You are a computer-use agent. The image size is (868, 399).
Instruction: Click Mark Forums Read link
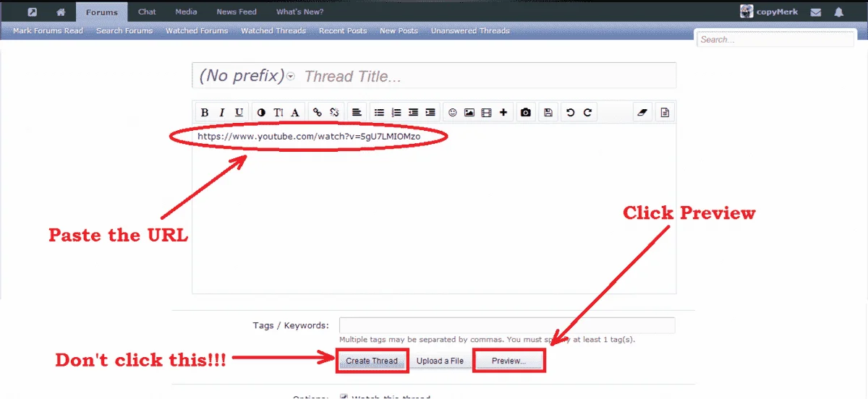pos(48,31)
